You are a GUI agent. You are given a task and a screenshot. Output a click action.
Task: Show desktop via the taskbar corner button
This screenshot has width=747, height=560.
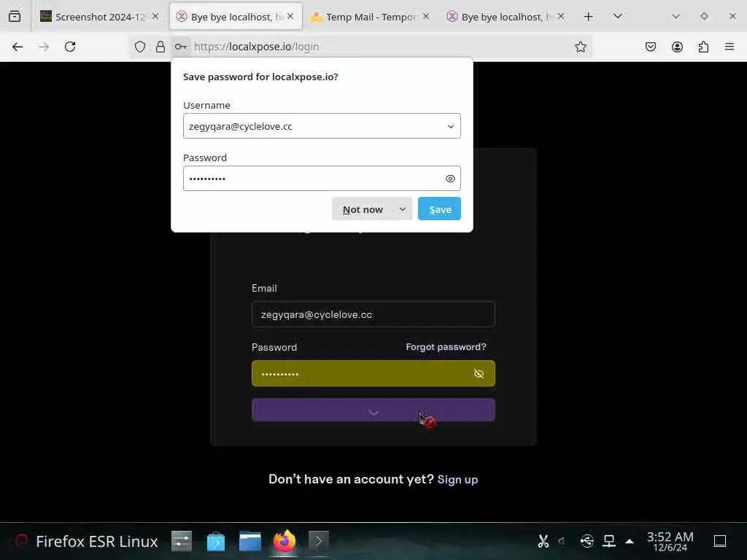click(720, 542)
